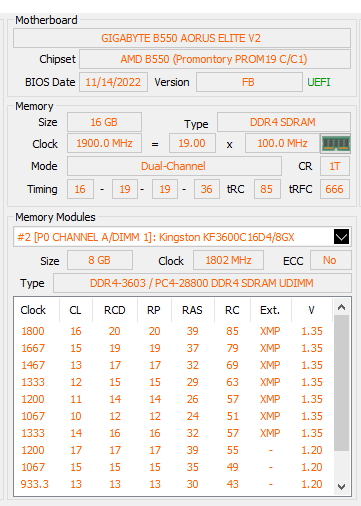The image size is (361, 506).
Task: Select the 1333 row with CL 12
Action: [x=173, y=382]
